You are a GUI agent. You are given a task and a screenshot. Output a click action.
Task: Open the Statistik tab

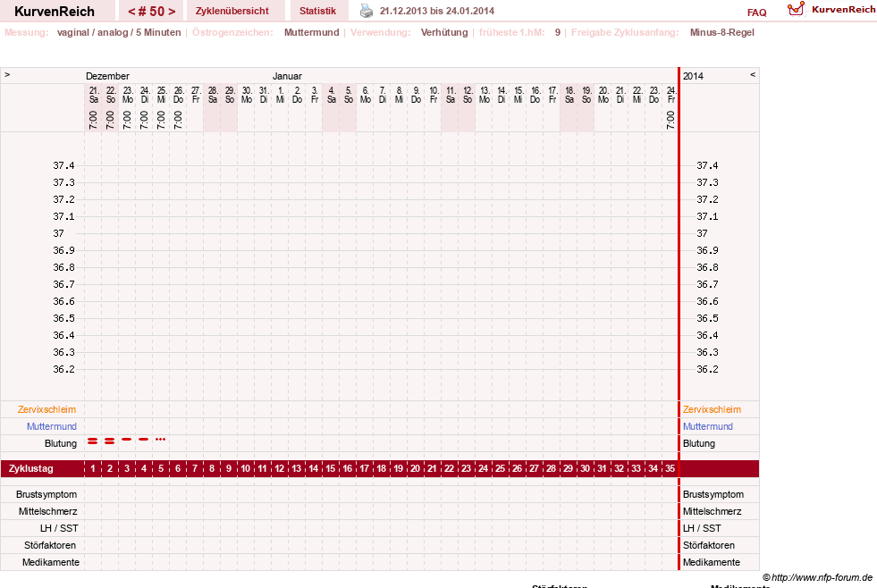coord(317,11)
